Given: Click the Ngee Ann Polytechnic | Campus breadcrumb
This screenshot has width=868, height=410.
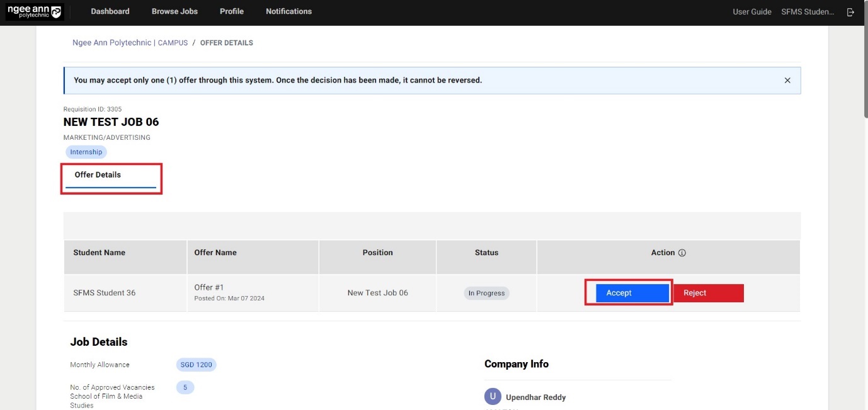Looking at the screenshot, I should [130, 43].
